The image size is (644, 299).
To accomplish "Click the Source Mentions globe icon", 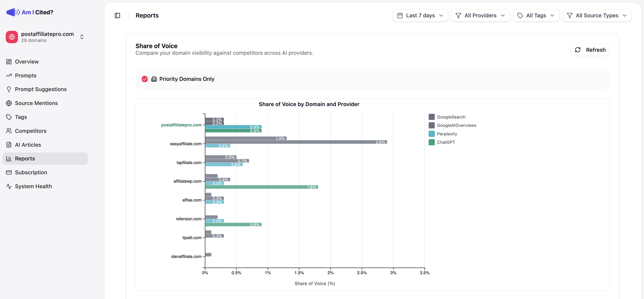I will pos(9,103).
